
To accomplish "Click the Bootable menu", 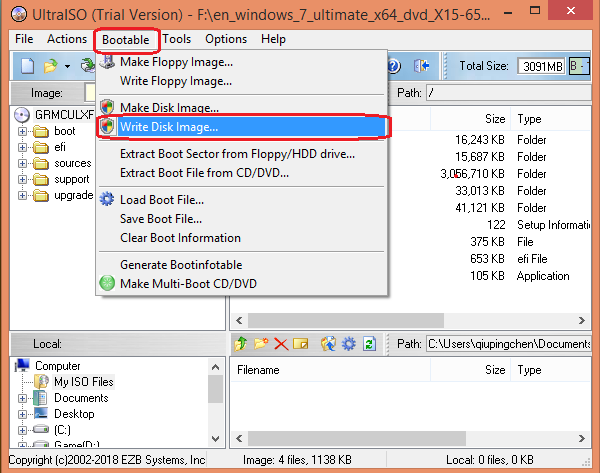I will coord(126,40).
